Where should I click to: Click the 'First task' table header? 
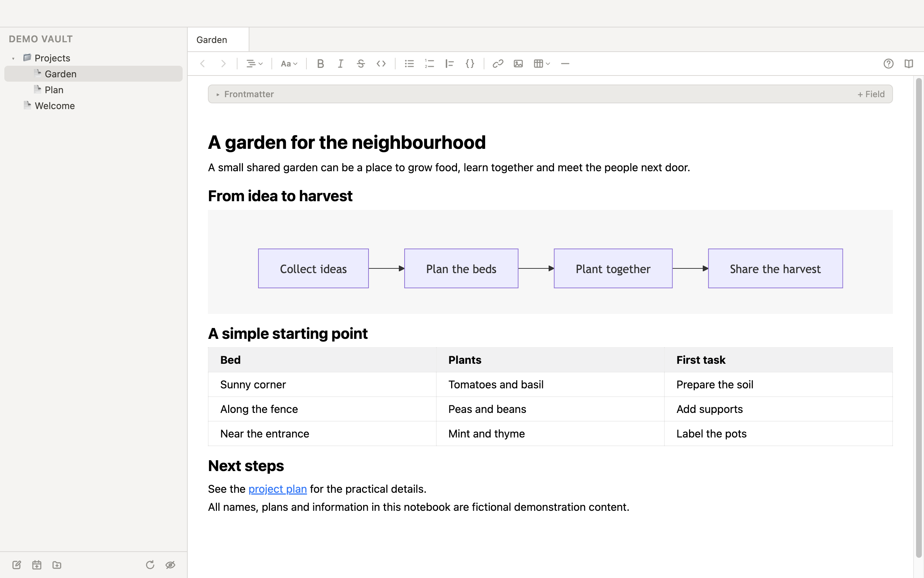779,360
